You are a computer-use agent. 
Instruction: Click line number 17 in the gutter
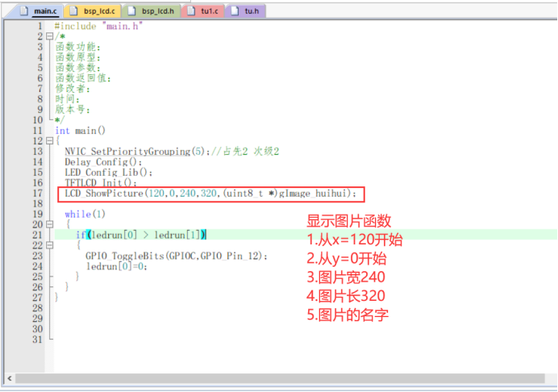point(38,194)
